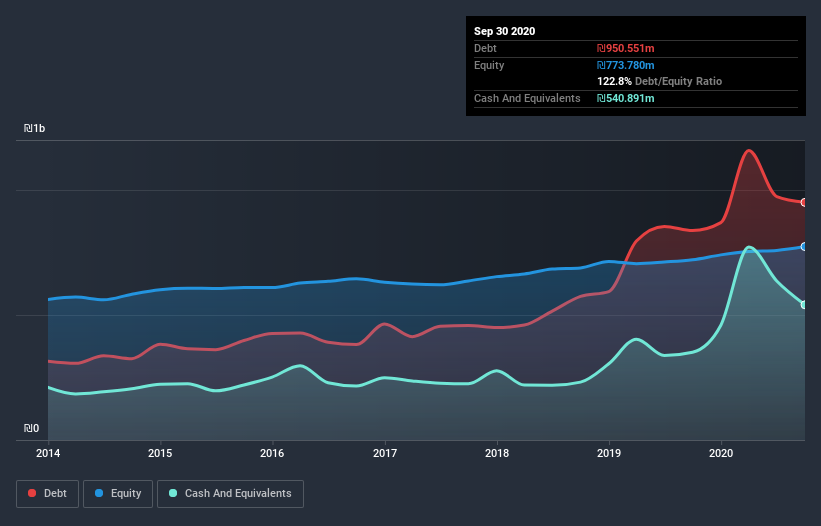Click the ₪950.551m debt value
Viewport: 821px width, 526px height.
tap(626, 49)
